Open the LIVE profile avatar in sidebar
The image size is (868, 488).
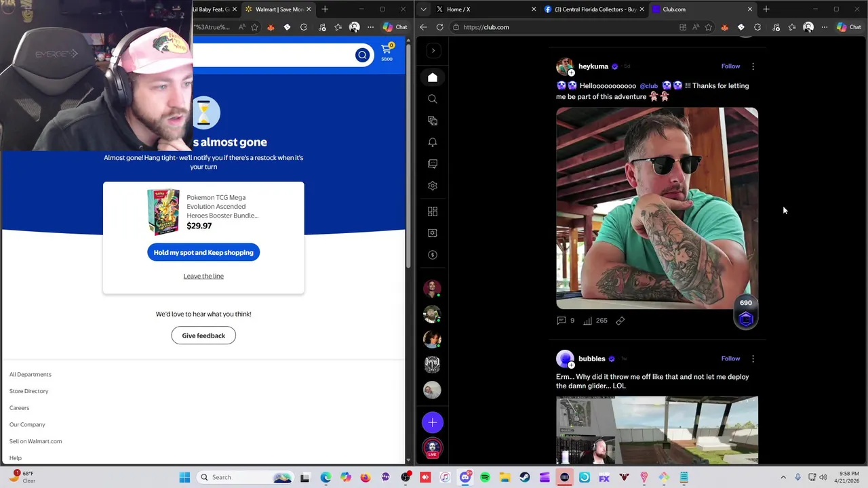(x=433, y=448)
